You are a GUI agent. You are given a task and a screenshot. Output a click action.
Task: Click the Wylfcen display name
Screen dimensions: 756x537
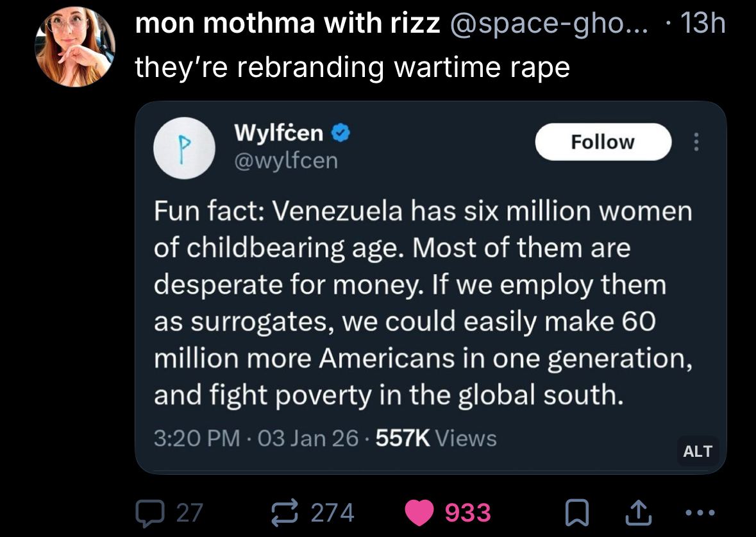point(279,133)
